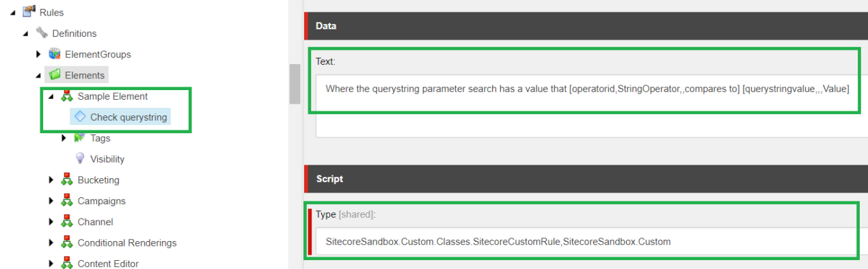Click the ElementGroups cube icon
The width and height of the screenshot is (868, 269).
click(x=54, y=54)
